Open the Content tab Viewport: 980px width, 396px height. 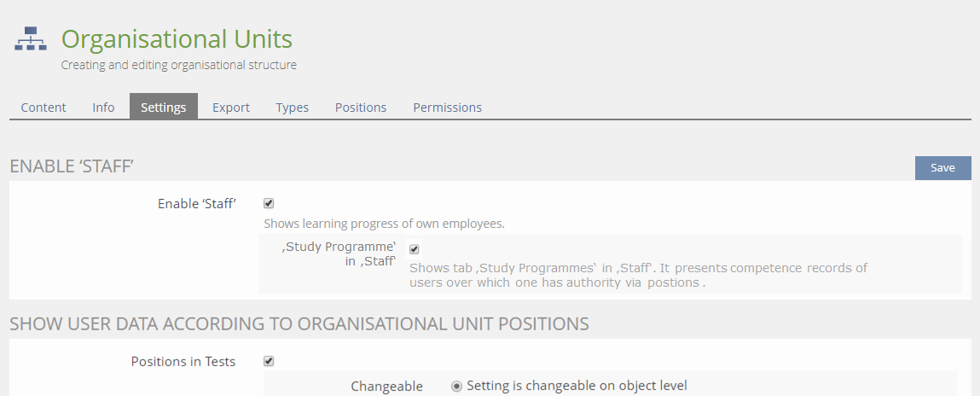43,108
